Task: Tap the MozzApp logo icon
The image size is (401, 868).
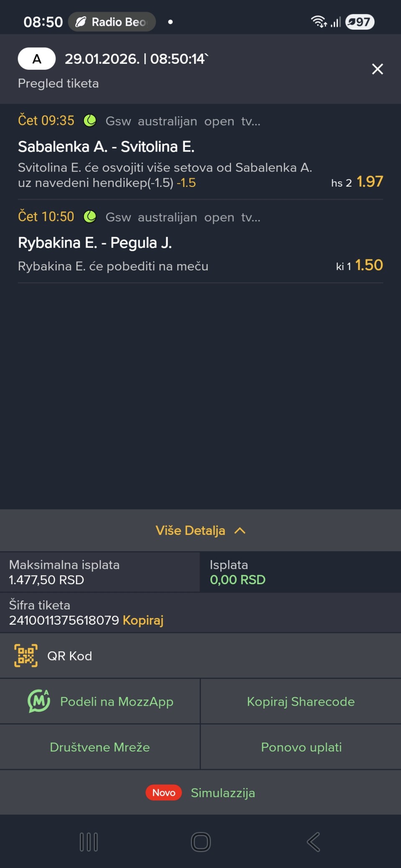Action: click(x=38, y=701)
